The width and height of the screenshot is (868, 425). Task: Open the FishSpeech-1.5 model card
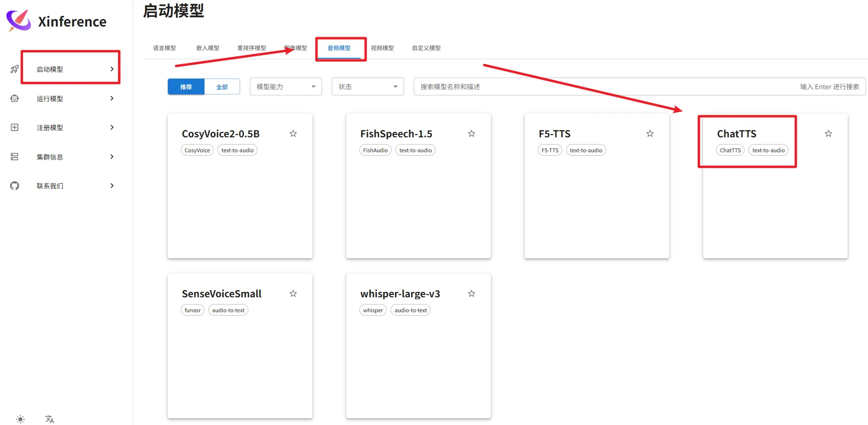tap(419, 186)
